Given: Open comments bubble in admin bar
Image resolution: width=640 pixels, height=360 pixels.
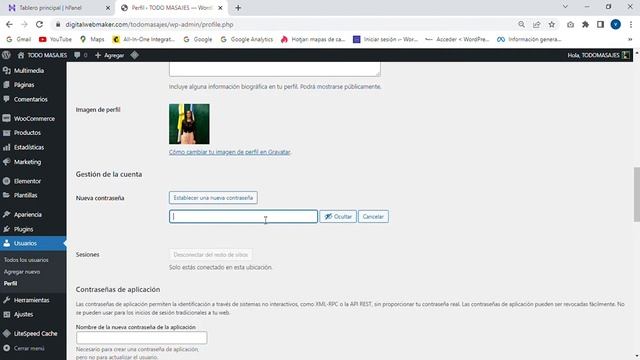Looking at the screenshot, I should tap(80, 55).
